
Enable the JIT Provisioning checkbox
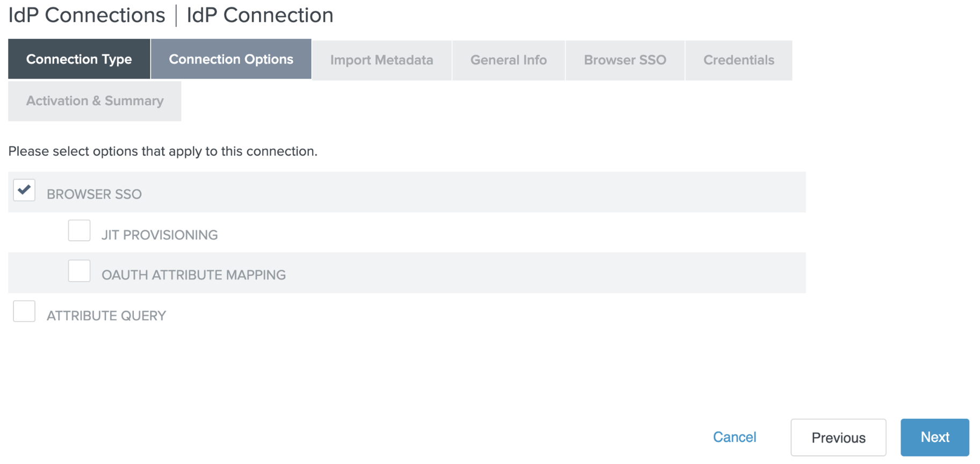pyautogui.click(x=79, y=231)
